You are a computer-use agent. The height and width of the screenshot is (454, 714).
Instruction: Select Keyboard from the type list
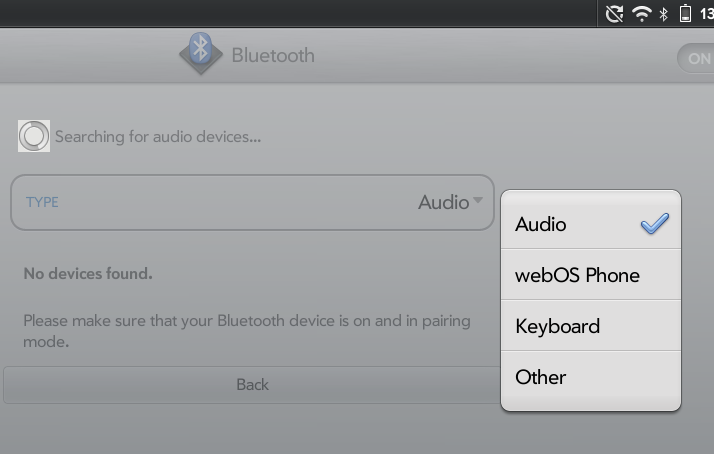pos(557,326)
